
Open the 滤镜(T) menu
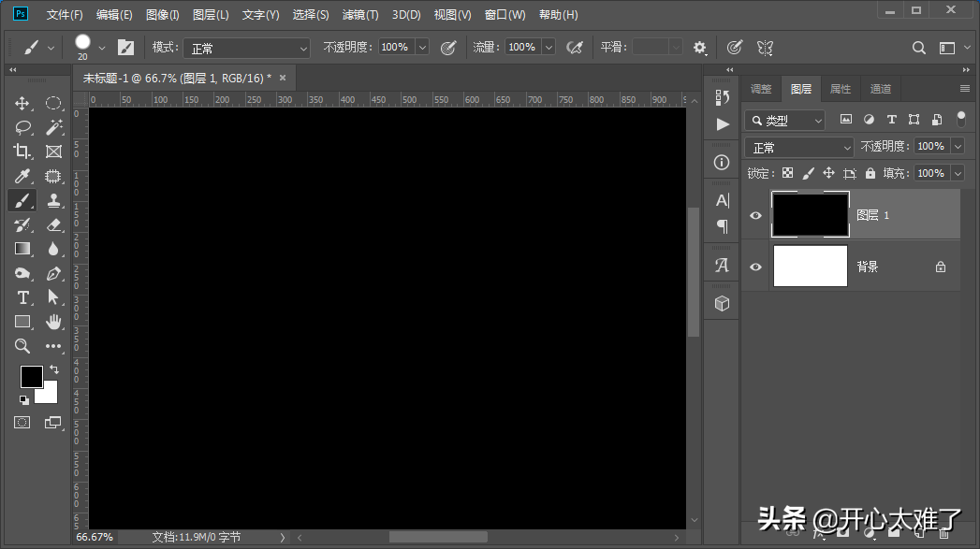(360, 15)
